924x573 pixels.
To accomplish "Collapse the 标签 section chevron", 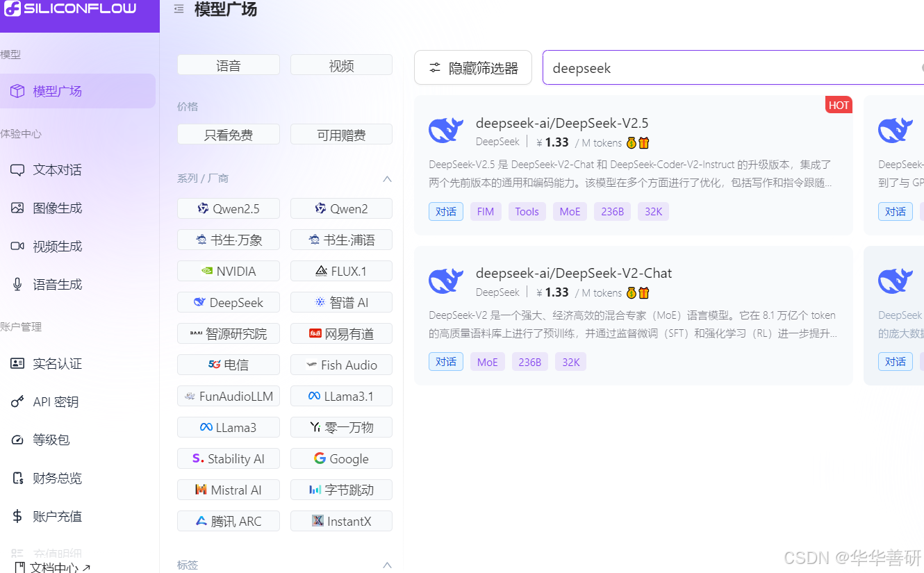I will click(x=387, y=565).
